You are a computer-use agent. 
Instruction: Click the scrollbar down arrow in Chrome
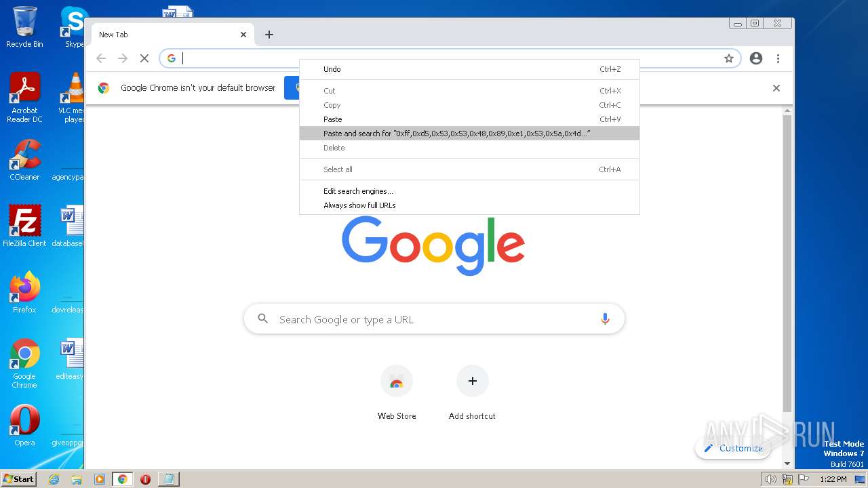click(787, 464)
